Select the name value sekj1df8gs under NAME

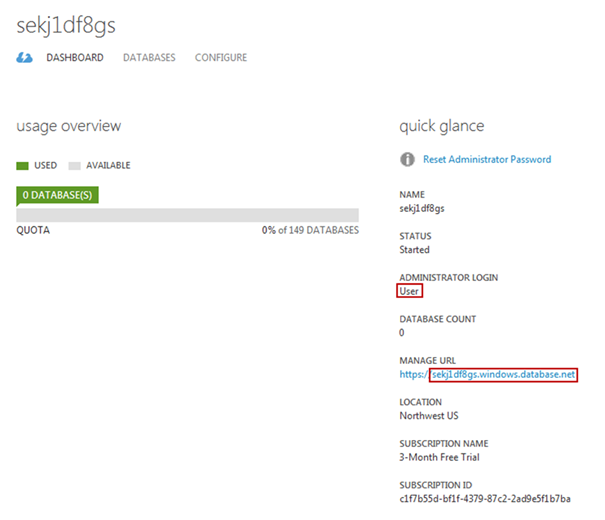[x=422, y=209]
